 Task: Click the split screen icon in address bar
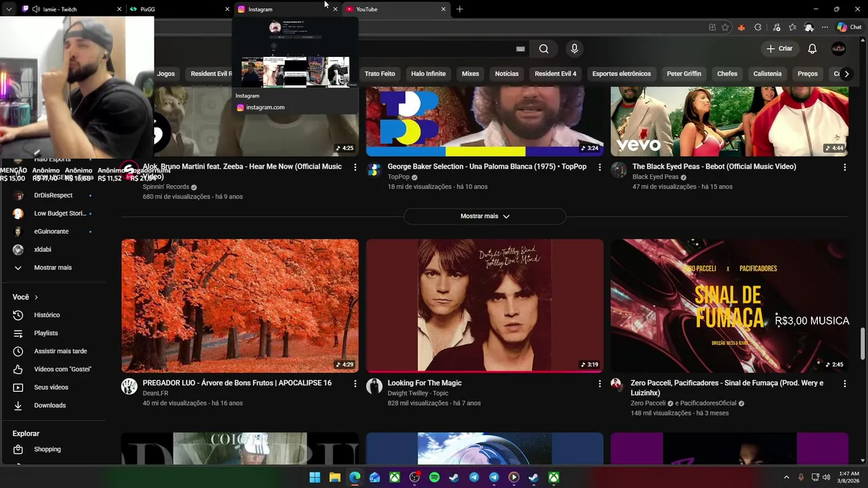click(x=712, y=27)
